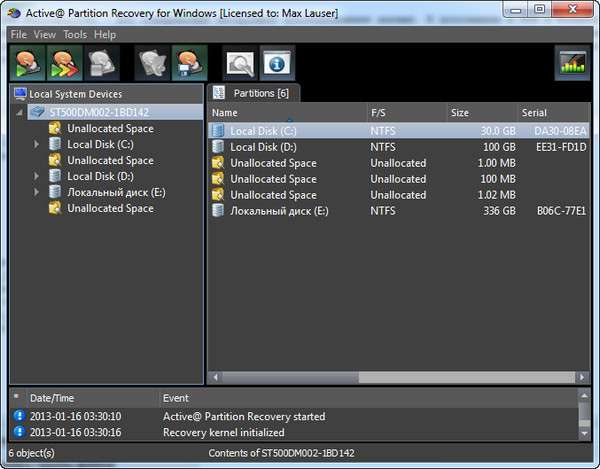Viewport: 600px width, 469px height.
Task: Open the bar-graph monitor icon at toolbar's right end
Action: 572,63
